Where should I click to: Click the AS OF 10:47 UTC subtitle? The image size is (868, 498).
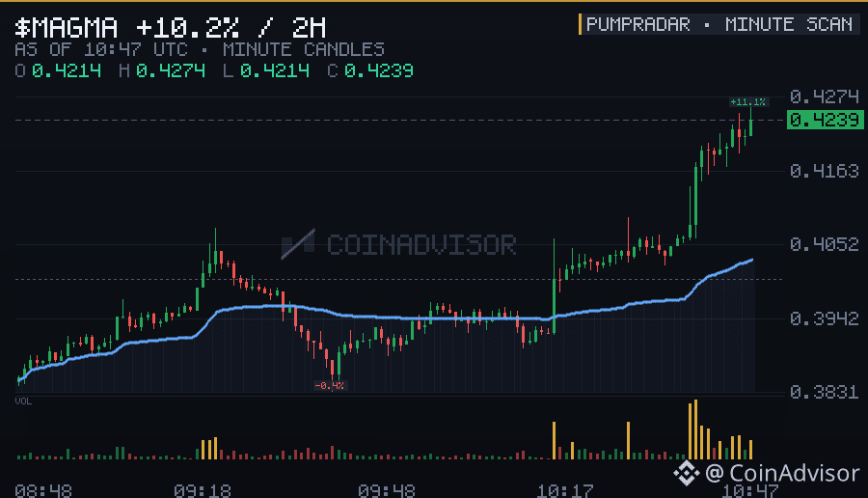(x=100, y=50)
